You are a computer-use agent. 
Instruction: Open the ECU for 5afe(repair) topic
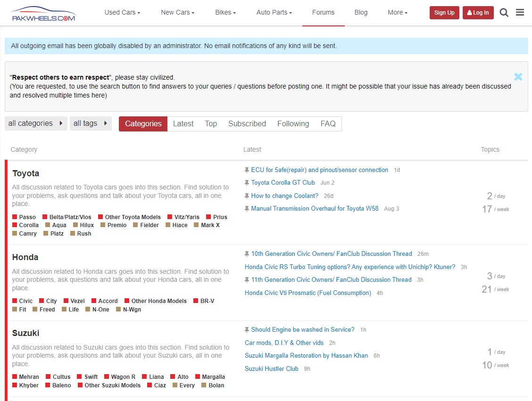320,170
